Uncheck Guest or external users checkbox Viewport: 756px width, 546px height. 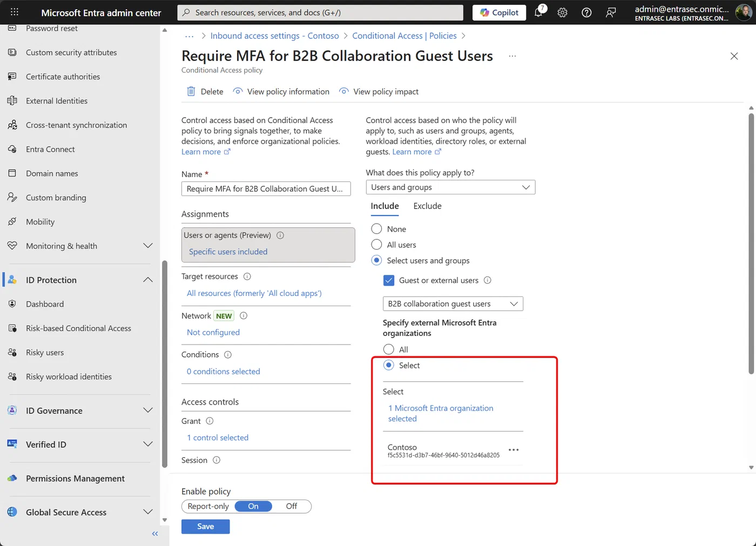389,280
